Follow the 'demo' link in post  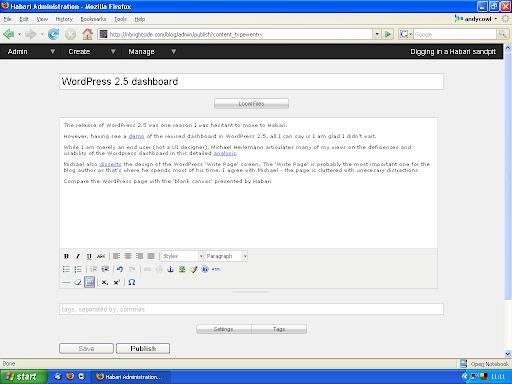[x=136, y=136]
